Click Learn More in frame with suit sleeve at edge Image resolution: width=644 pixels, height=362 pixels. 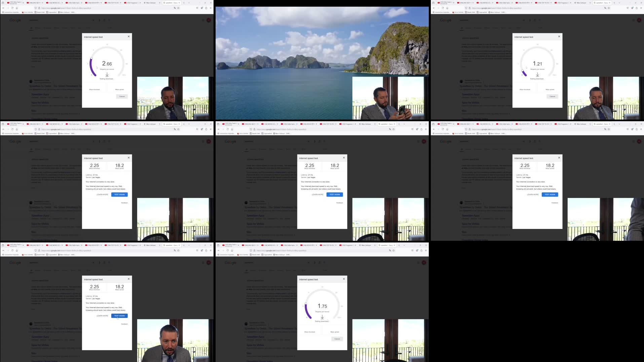click(533, 194)
